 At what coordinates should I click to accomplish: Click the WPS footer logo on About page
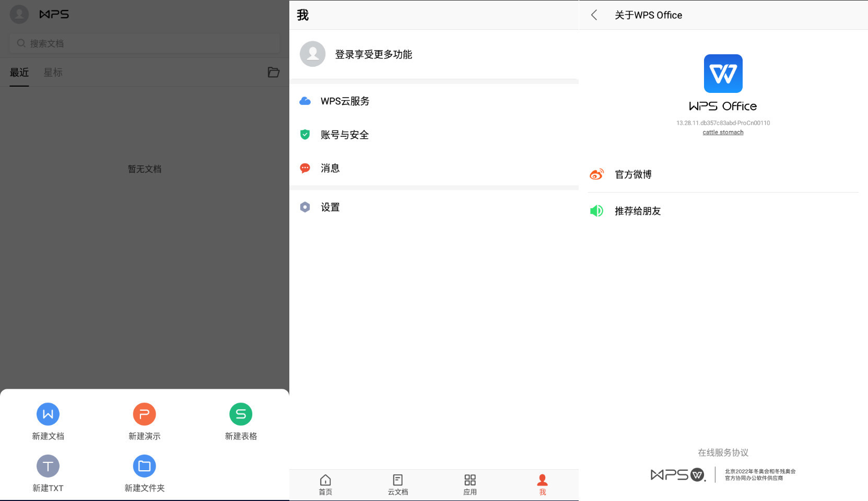tap(678, 474)
